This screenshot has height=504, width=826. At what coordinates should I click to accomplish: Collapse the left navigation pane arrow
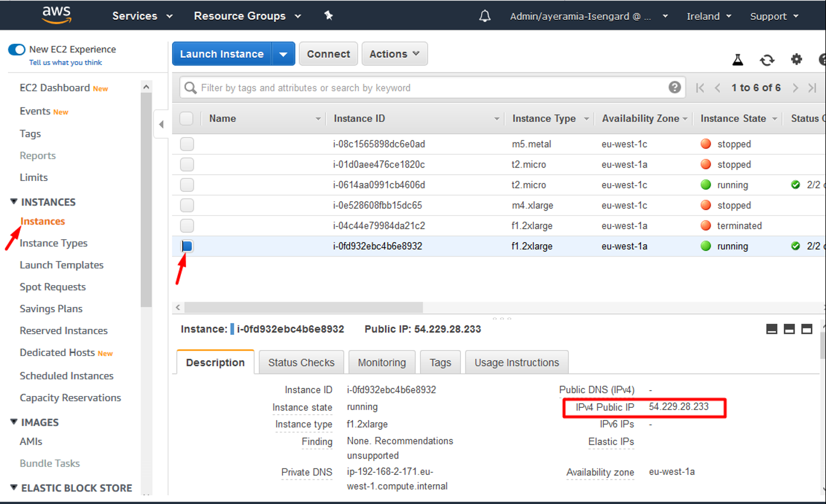click(x=162, y=124)
